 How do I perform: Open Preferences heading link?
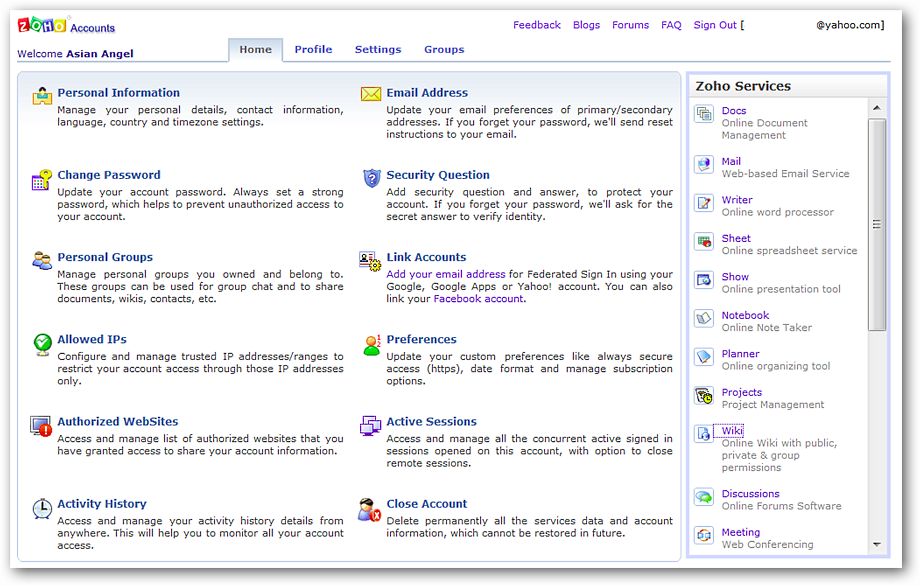pos(421,339)
